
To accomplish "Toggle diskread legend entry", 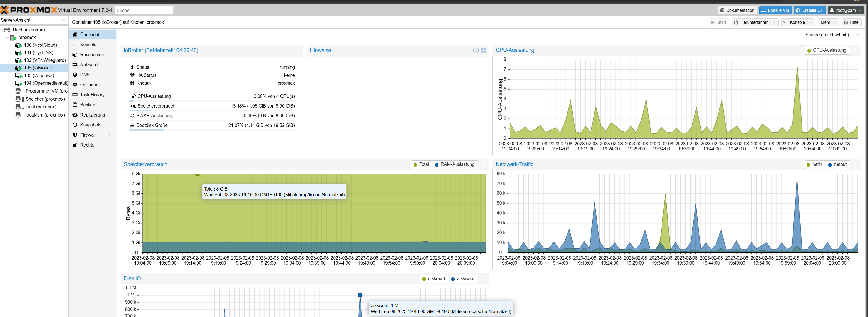I will (434, 279).
